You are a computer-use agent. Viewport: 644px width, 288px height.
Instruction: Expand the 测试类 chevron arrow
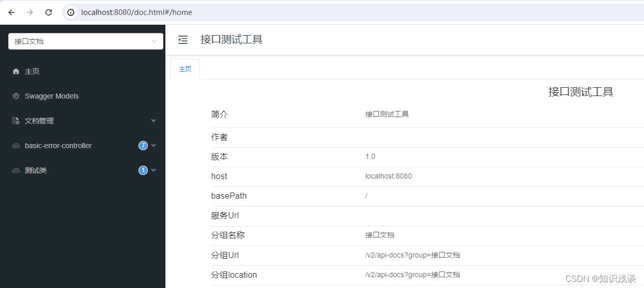coord(153,170)
